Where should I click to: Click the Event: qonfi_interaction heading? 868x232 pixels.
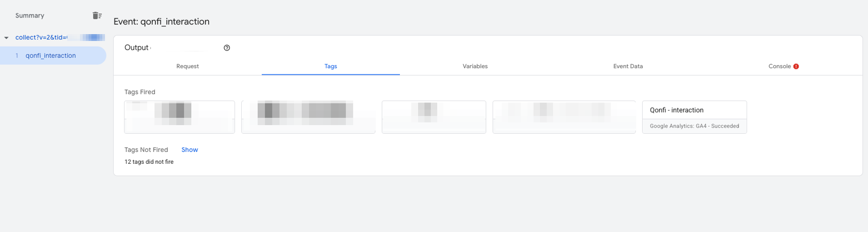pyautogui.click(x=161, y=22)
